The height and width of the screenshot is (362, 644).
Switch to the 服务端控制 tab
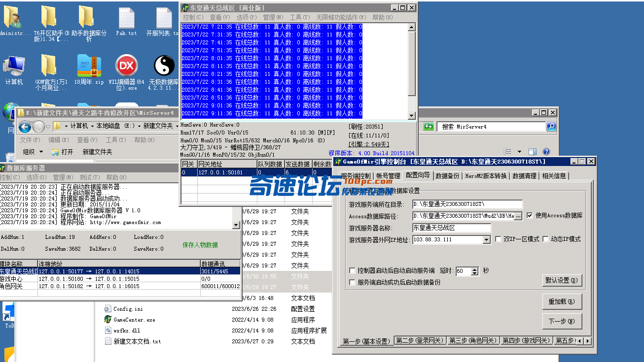point(355,176)
